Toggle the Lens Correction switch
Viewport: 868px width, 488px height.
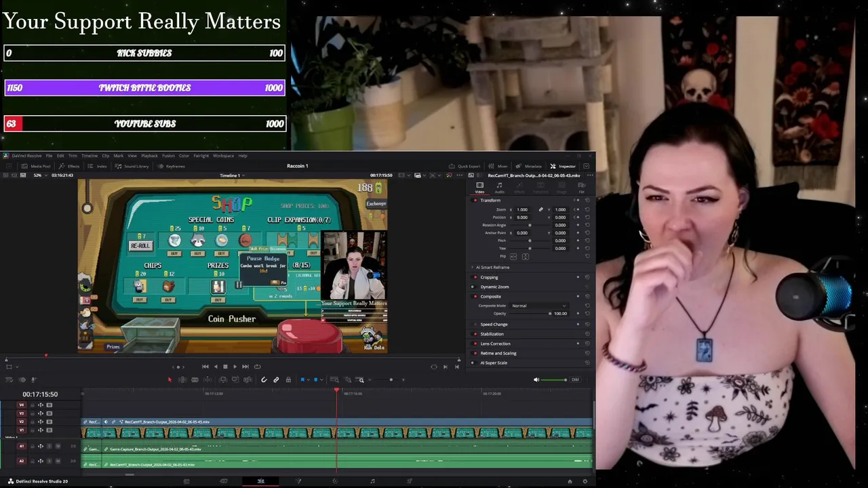[x=474, y=344]
